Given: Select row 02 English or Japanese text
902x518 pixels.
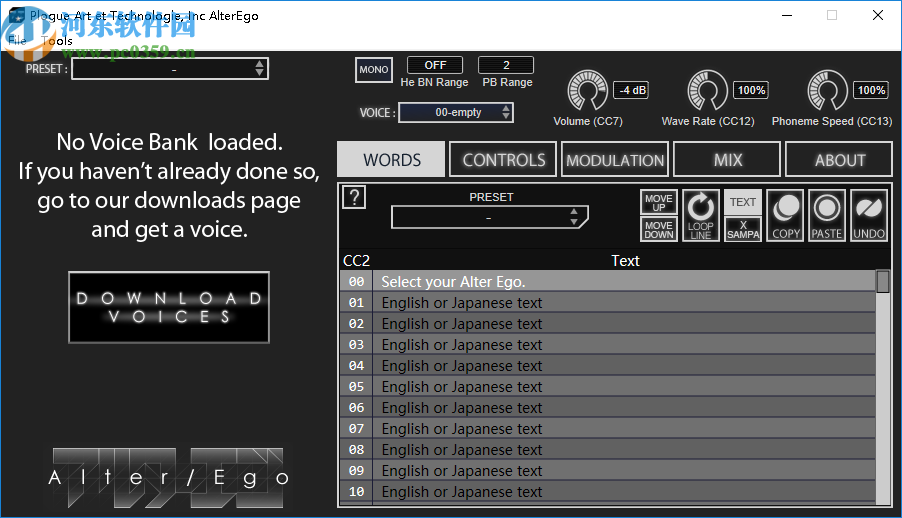Looking at the screenshot, I should (x=607, y=323).
